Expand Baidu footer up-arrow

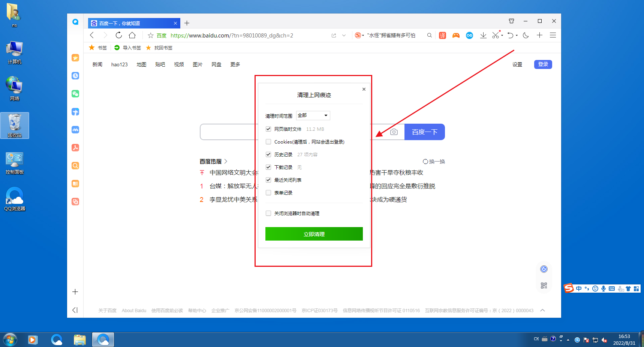click(x=542, y=310)
